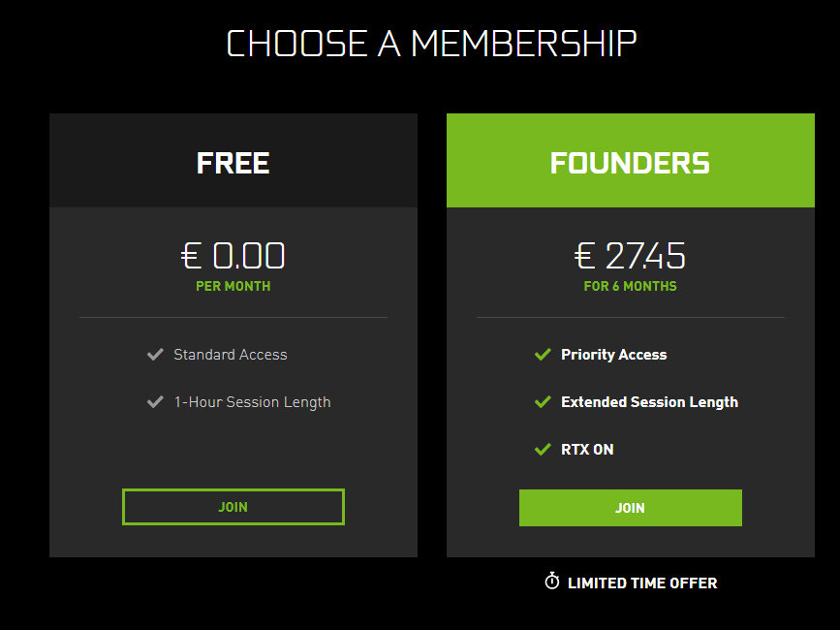Screen dimensions: 840x630
Task: Click the green checkmark beside Extended Session Length
Action: [x=543, y=402]
